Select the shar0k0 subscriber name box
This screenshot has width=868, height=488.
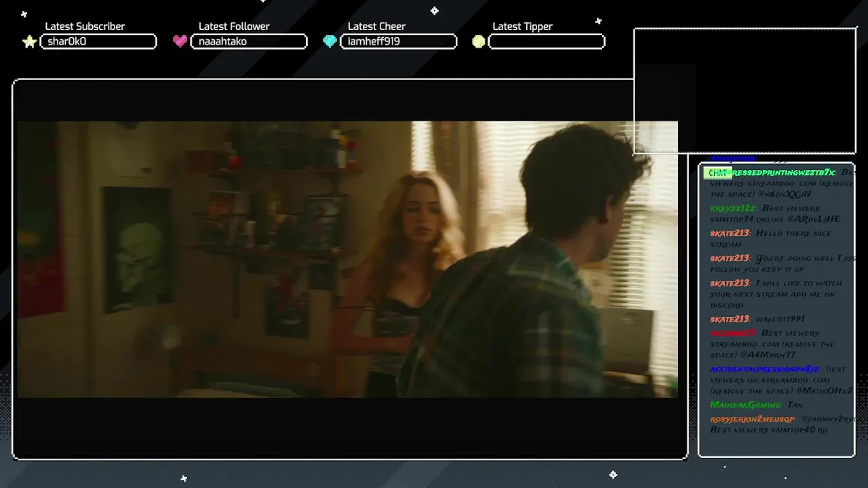pyautogui.click(x=98, y=41)
